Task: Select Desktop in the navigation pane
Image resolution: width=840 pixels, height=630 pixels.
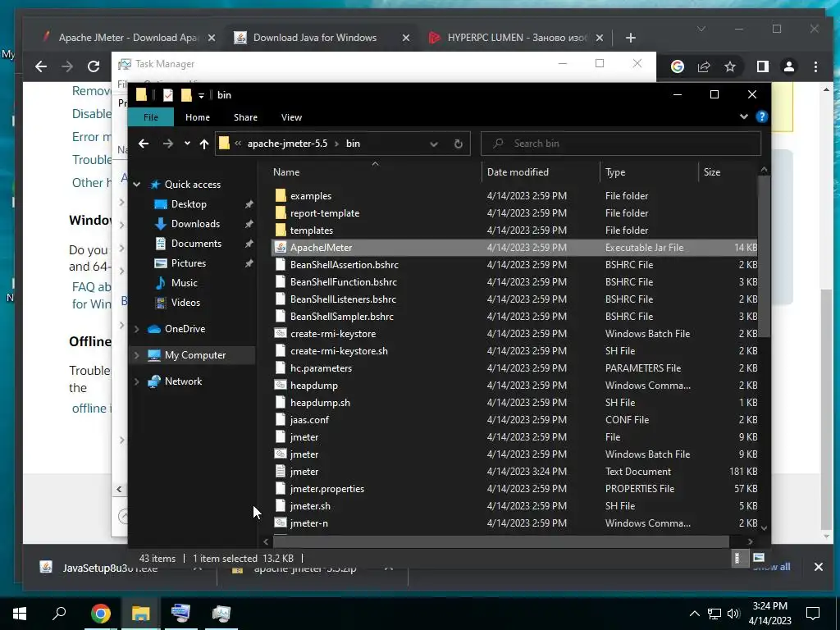Action: tap(189, 204)
